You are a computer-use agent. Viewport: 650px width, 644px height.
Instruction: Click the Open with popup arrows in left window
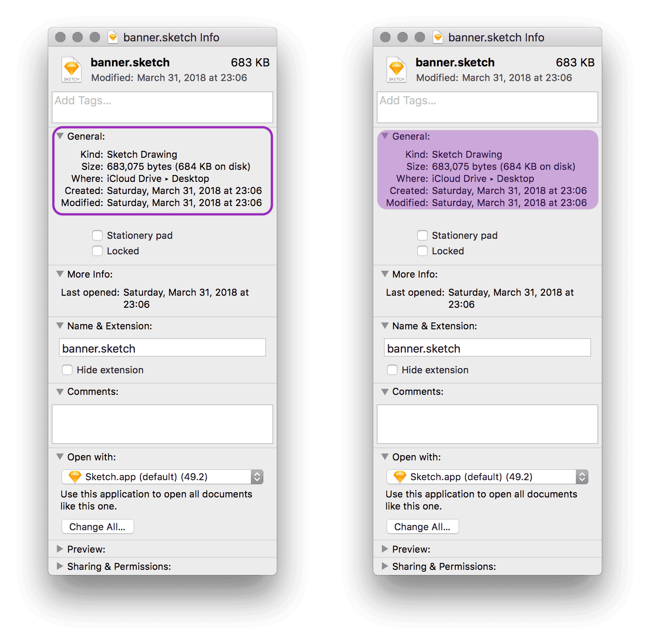coord(257,477)
